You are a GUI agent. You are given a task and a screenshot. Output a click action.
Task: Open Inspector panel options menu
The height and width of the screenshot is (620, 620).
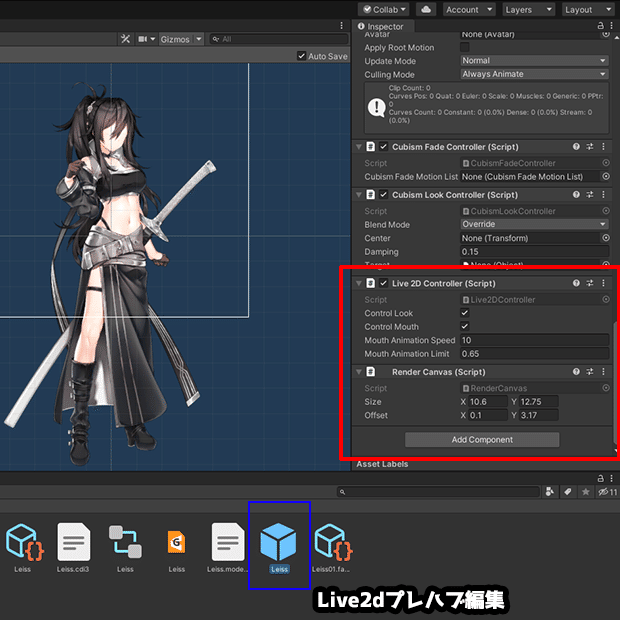[611, 26]
